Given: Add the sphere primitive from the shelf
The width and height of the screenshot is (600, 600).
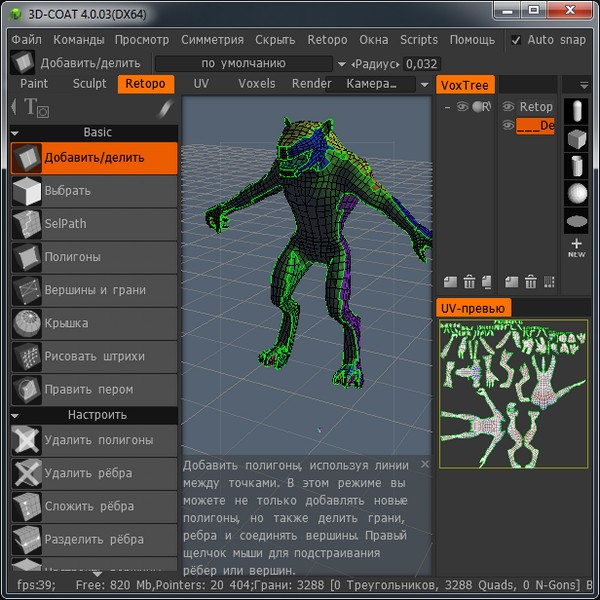Looking at the screenshot, I should click(577, 192).
